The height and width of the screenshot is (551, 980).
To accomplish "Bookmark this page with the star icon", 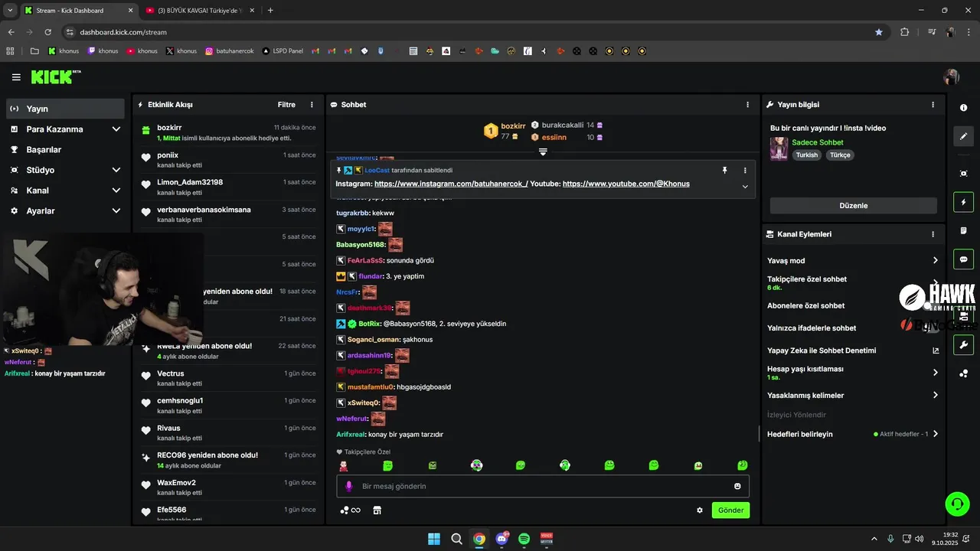I will pos(879,32).
